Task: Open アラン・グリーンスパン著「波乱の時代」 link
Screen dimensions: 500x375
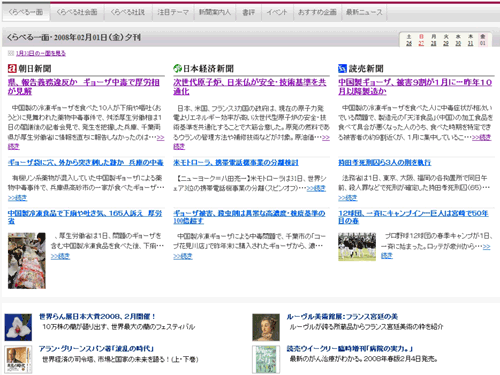Action: 96,349
